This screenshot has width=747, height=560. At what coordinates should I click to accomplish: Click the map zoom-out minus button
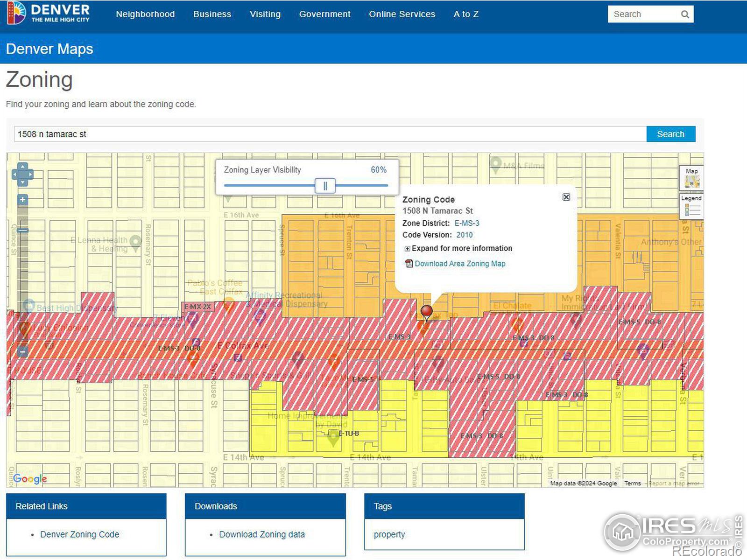tap(22, 351)
